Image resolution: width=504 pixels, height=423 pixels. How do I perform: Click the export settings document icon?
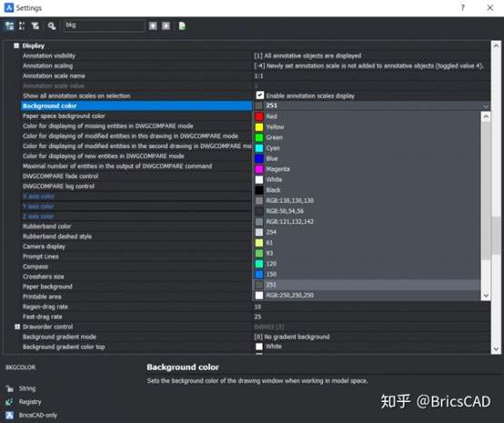(182, 25)
